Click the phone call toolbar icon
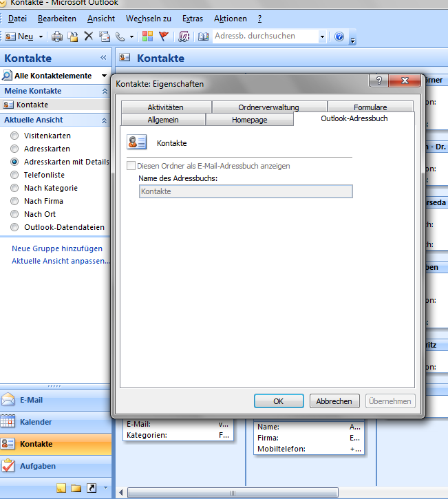 (x=120, y=36)
